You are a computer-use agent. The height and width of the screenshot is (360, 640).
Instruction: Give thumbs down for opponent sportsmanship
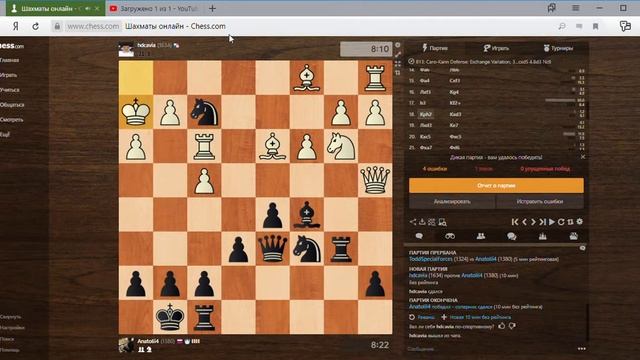(512, 326)
